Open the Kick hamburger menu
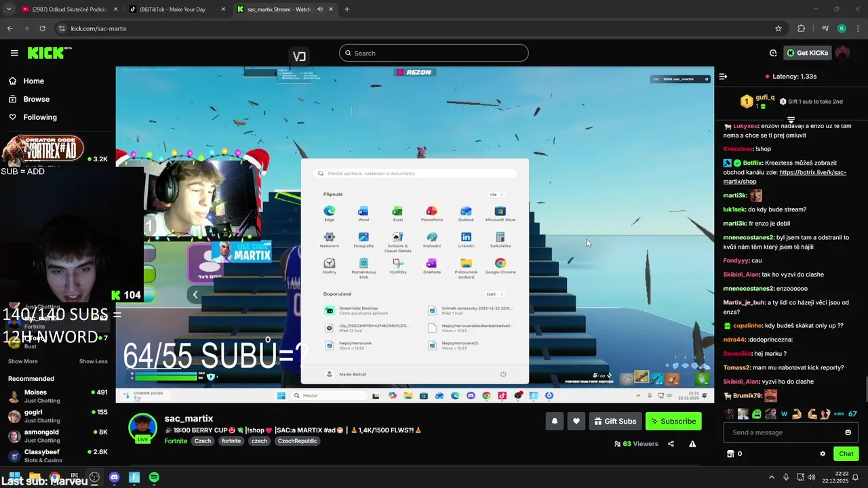The height and width of the screenshot is (488, 868). click(14, 53)
